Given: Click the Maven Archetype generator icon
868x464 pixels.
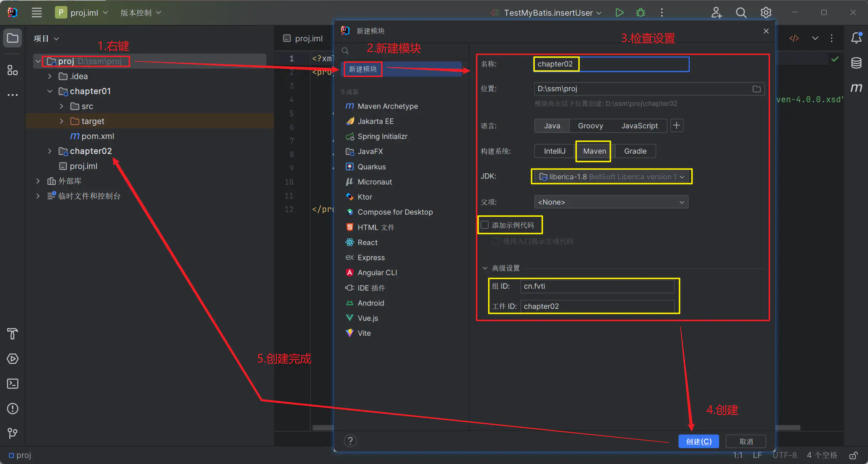Looking at the screenshot, I should [x=349, y=105].
